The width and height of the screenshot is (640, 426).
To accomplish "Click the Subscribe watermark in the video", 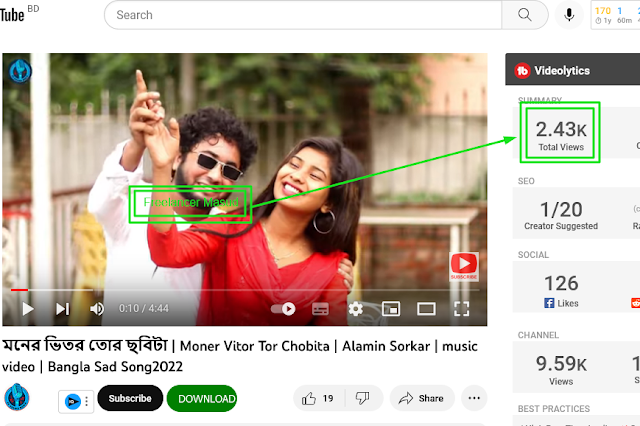I will click(464, 266).
